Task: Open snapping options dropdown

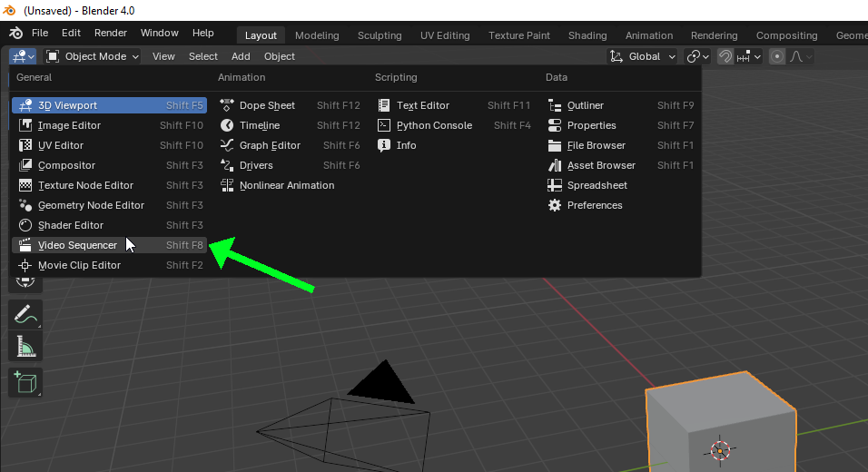Action: [x=750, y=56]
